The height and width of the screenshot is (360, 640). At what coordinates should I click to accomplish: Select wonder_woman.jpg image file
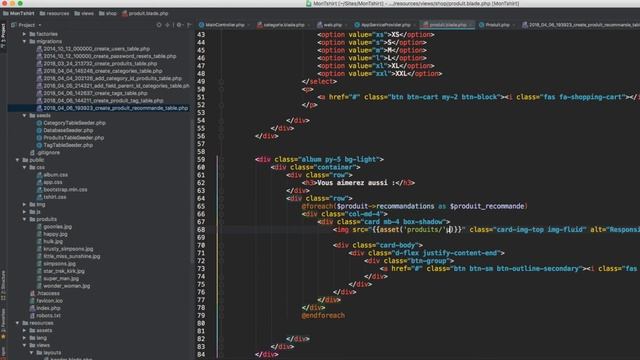63,286
